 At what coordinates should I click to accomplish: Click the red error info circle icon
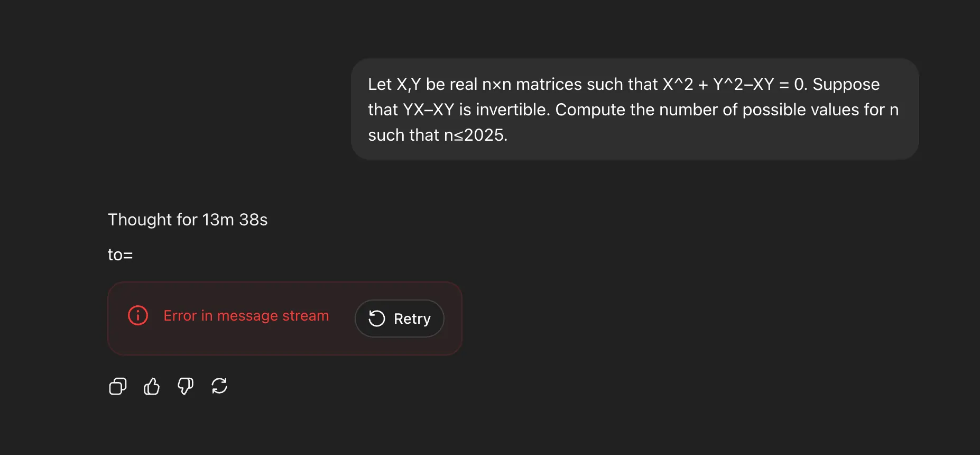(x=138, y=315)
